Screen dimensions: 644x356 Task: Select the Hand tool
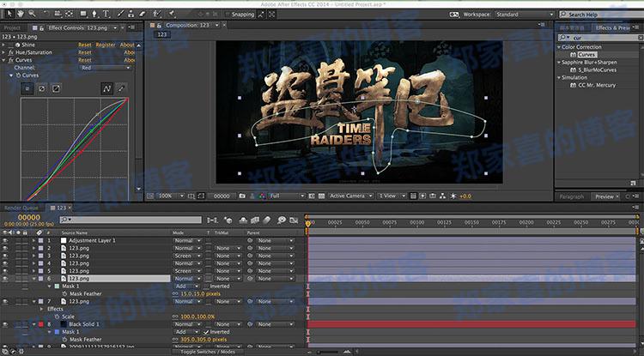click(20, 14)
